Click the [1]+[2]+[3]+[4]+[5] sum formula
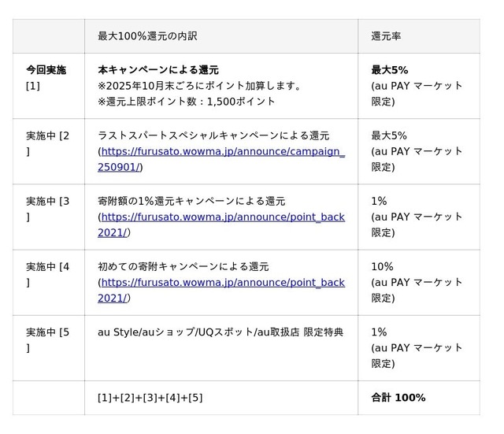 point(150,398)
